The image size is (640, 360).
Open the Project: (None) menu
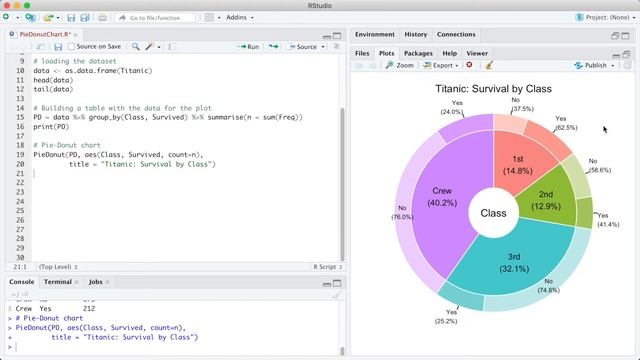coord(605,18)
